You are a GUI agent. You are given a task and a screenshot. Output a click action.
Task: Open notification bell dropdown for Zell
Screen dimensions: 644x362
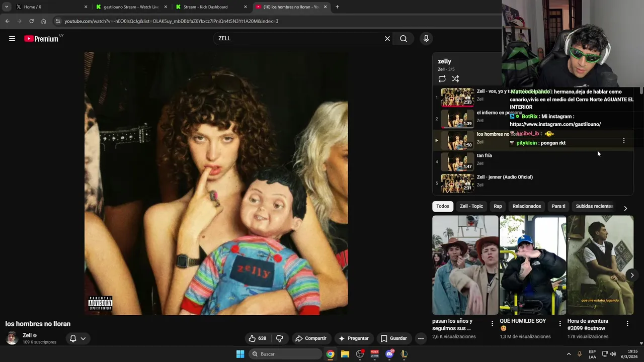[x=78, y=338]
